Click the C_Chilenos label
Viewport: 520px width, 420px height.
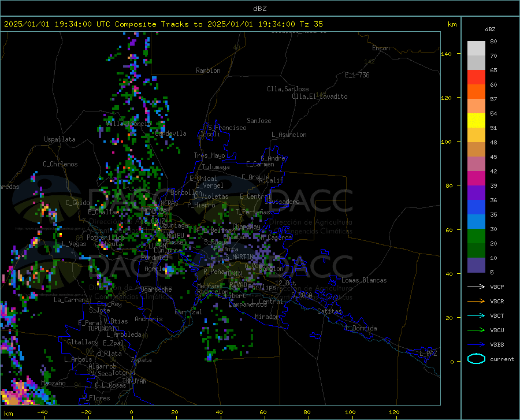[x=60, y=164]
